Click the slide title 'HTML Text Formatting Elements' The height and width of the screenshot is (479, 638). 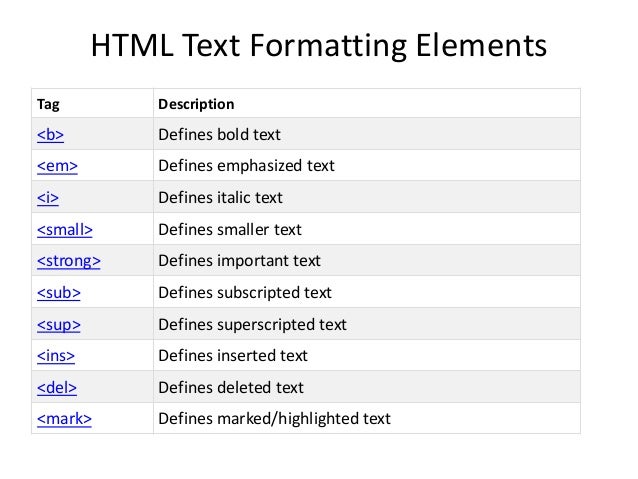(x=319, y=47)
